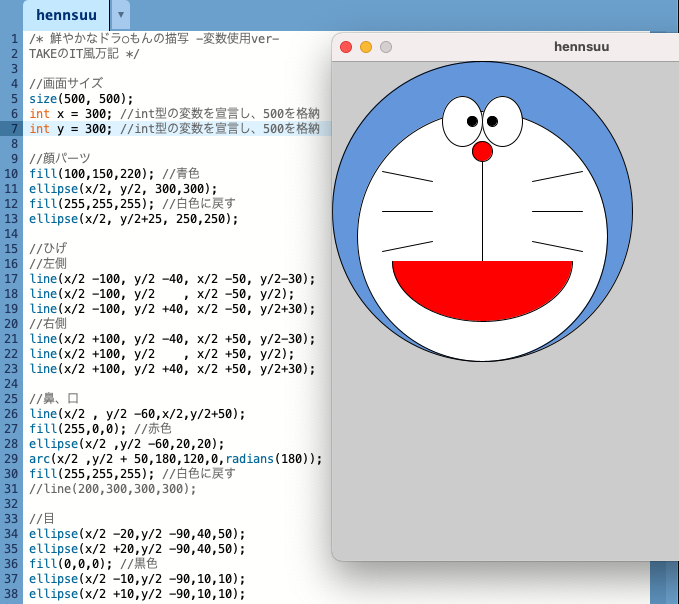The image size is (679, 604).
Task: Minimize the hennsuu output window
Action: tap(366, 47)
